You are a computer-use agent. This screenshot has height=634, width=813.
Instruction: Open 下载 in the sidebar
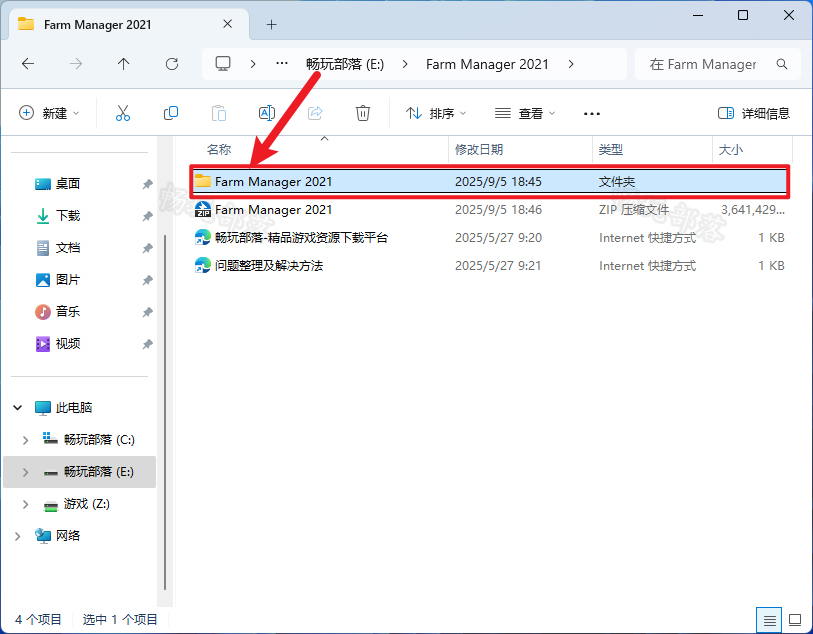tap(68, 216)
